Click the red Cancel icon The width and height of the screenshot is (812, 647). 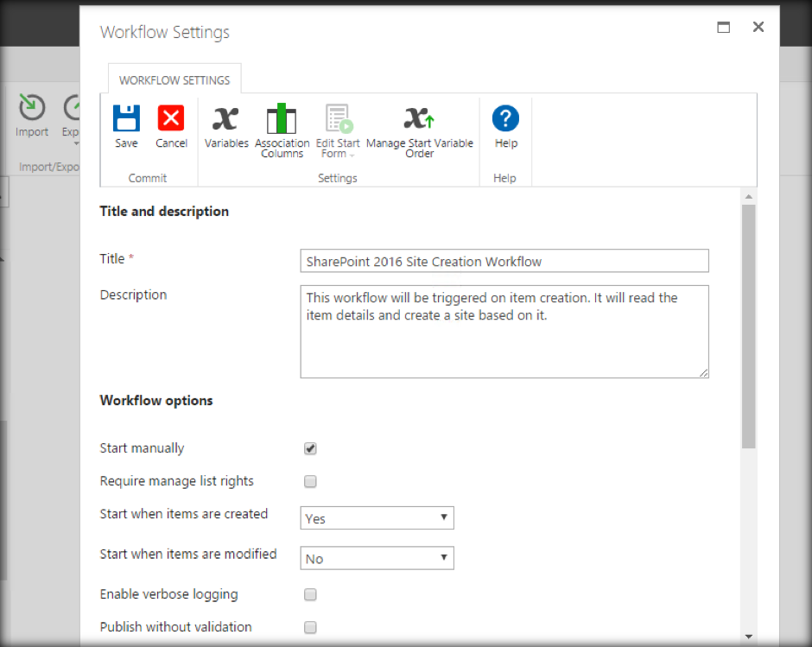[x=171, y=118]
